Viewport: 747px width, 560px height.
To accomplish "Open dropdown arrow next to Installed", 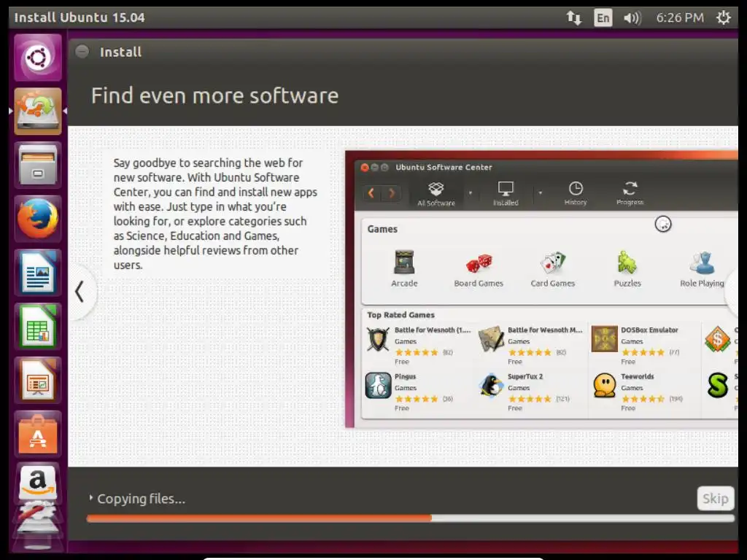I will coord(541,192).
